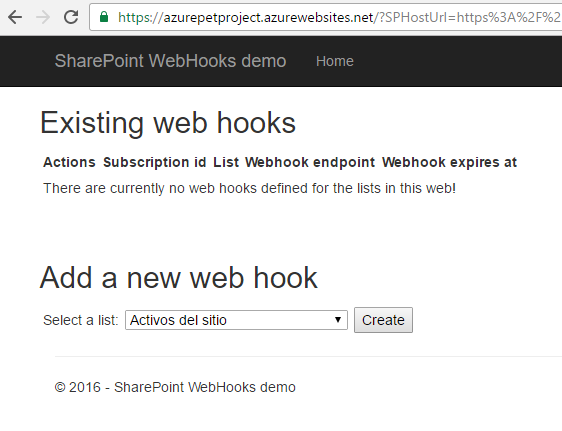Click the Subscription id column header
Viewport: 562px width, 431px height.
click(x=155, y=162)
